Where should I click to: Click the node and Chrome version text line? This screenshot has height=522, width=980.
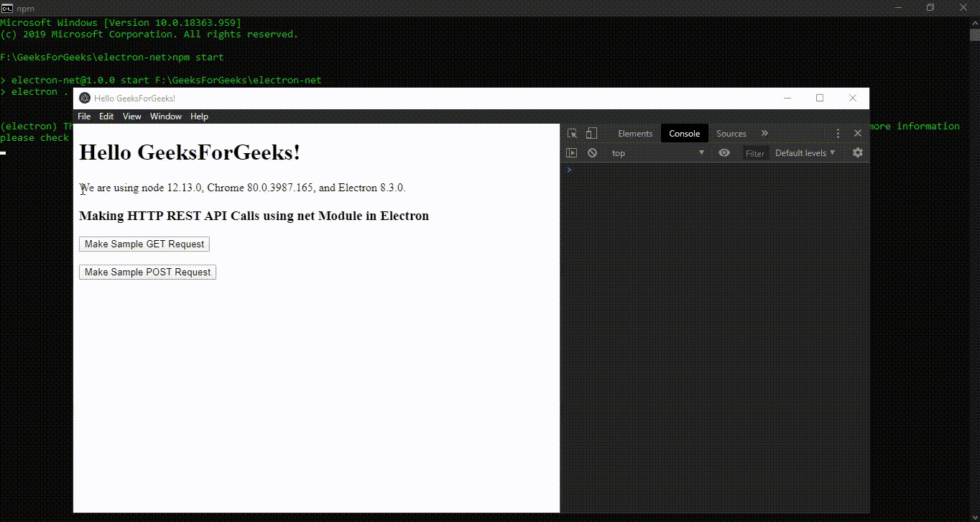pos(242,188)
